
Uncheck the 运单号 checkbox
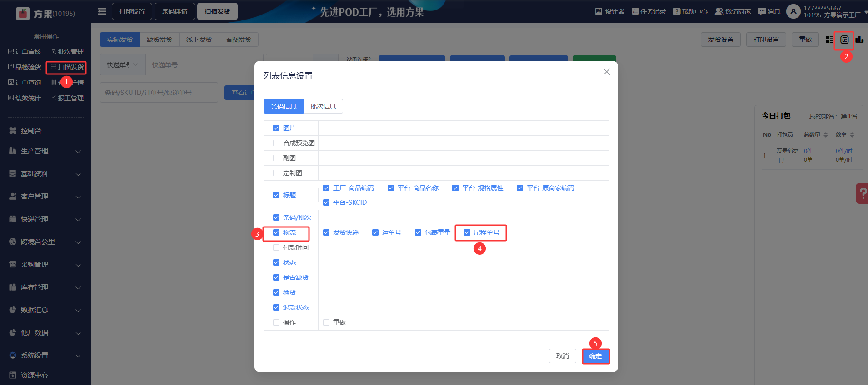pos(375,232)
